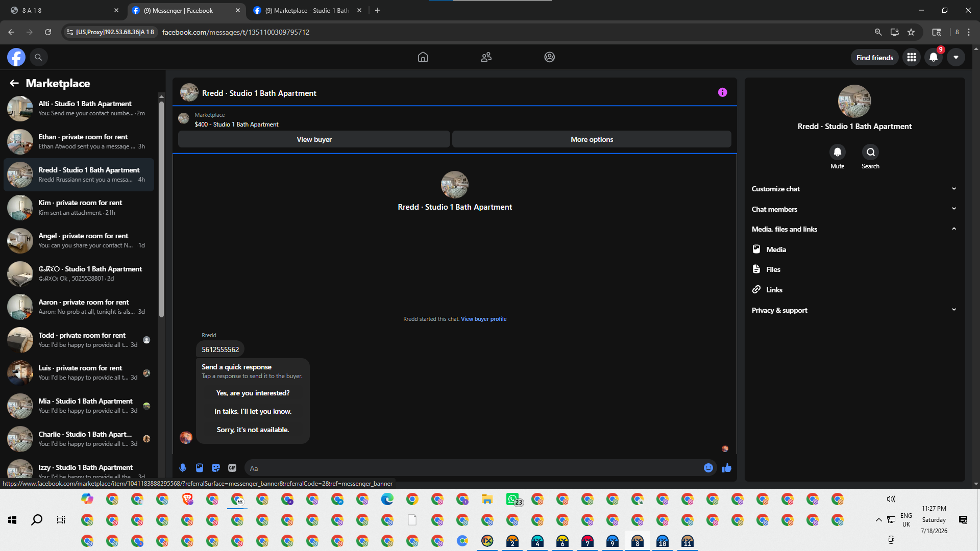The image size is (980, 551).
Task: Open the View buyer profile link
Action: (484, 319)
